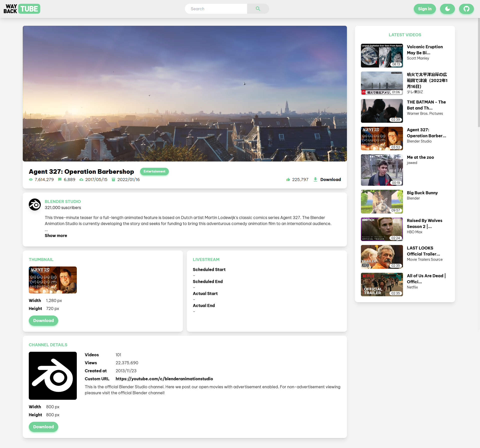Screen dimensions: 480x448
Task: Click the search magnifier icon
Action: [258, 9]
